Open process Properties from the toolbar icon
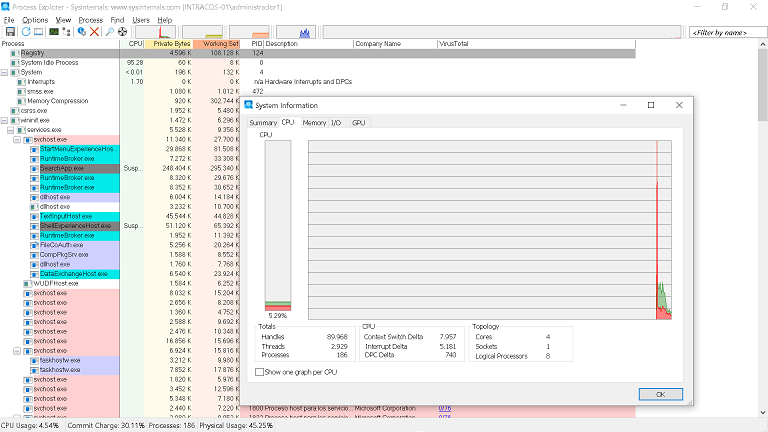 [82, 32]
